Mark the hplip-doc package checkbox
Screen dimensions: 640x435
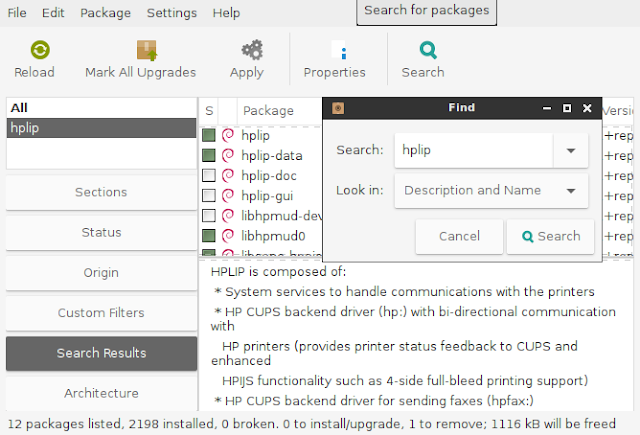(209, 175)
